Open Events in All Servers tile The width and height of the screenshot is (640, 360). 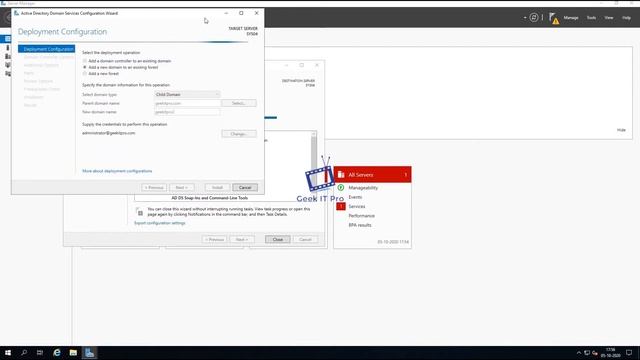pos(355,197)
